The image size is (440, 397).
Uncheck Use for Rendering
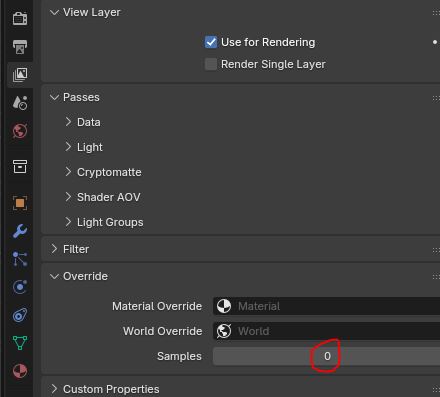point(211,42)
